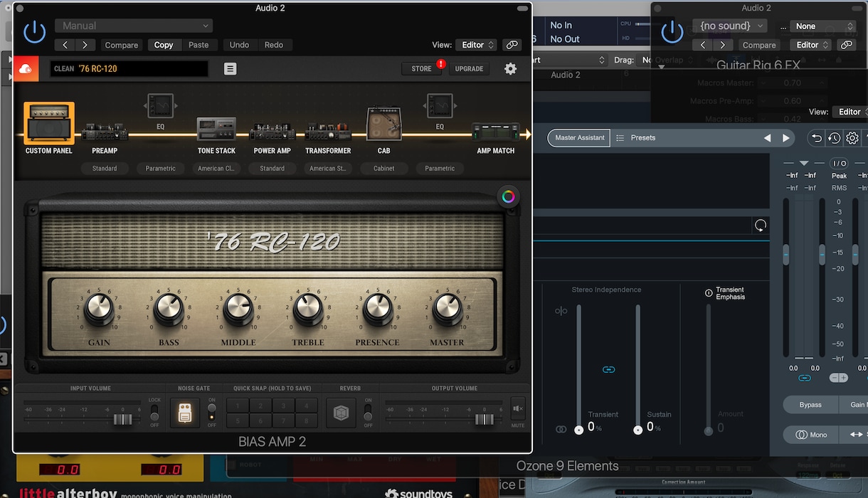Mute the output volume

[x=517, y=409]
